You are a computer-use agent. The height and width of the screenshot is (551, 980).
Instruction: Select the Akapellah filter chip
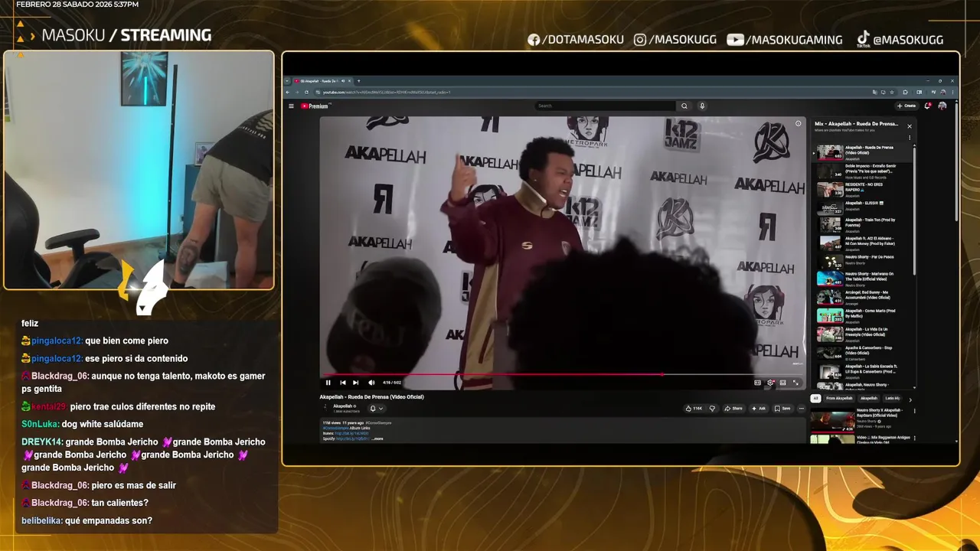click(869, 399)
